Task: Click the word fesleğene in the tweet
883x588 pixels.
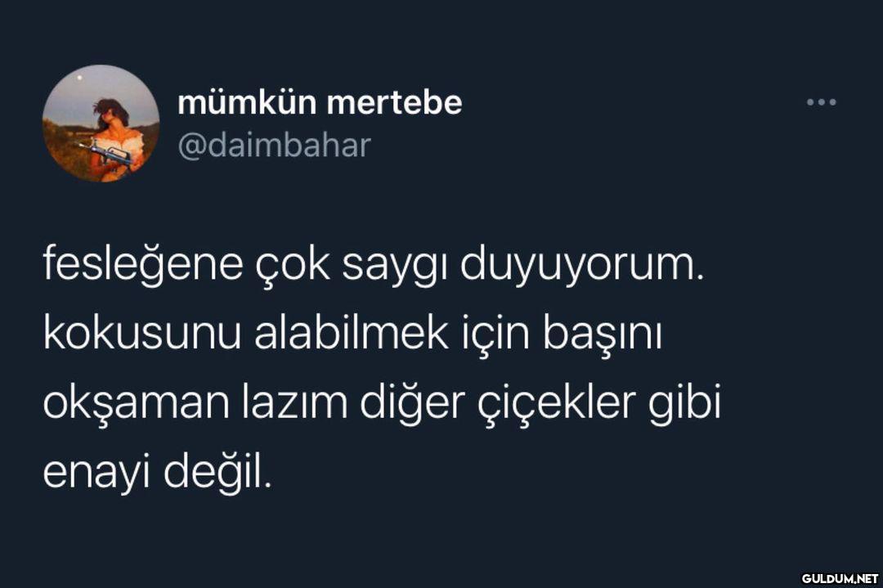Action: coord(143,264)
